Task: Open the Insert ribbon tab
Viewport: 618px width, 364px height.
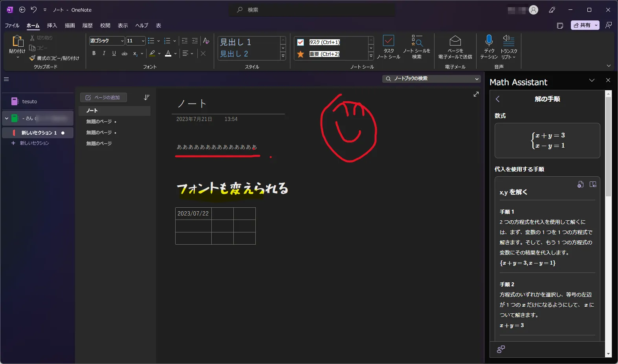Action: (x=52, y=26)
